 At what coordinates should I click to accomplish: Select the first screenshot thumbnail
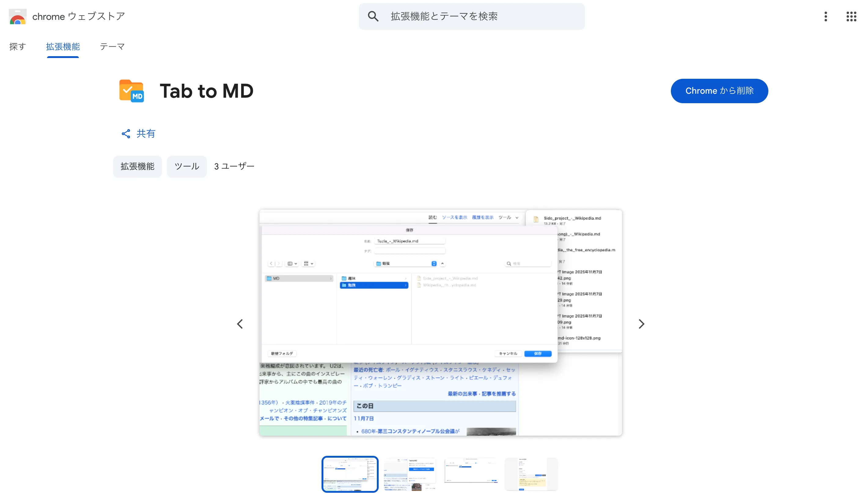(350, 474)
